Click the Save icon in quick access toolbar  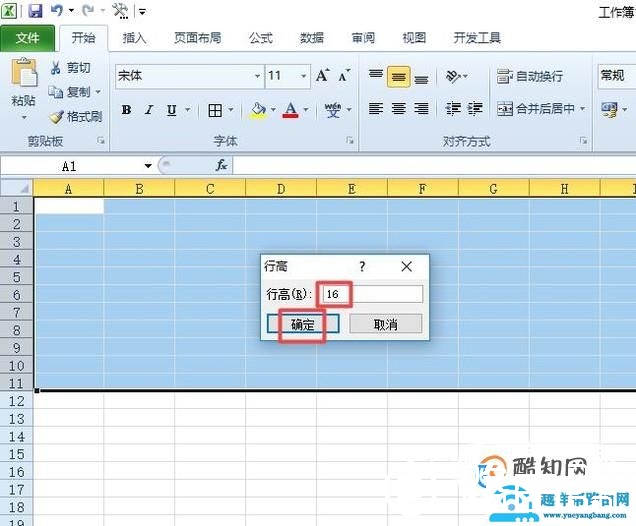pos(35,10)
